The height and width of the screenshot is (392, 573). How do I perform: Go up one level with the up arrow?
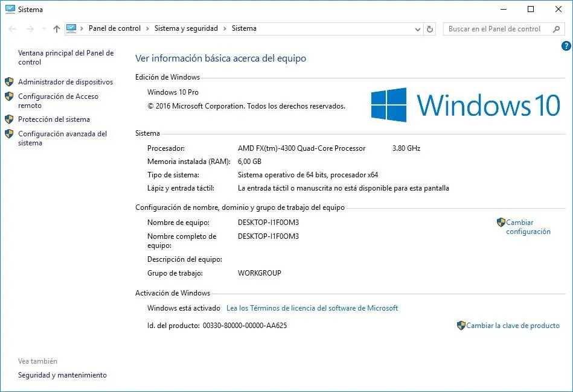click(x=56, y=29)
